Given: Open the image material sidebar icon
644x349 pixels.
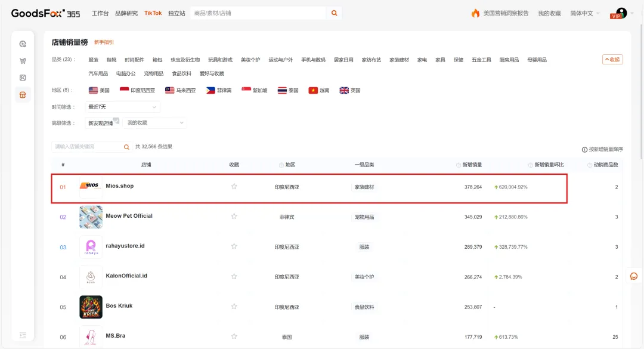Looking at the screenshot, I should 23,78.
